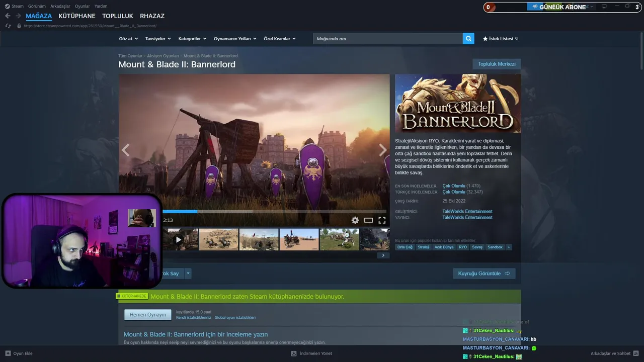Click İndirmeleri Yönet in bottom bar
This screenshot has height=362, width=644.
(x=316, y=353)
